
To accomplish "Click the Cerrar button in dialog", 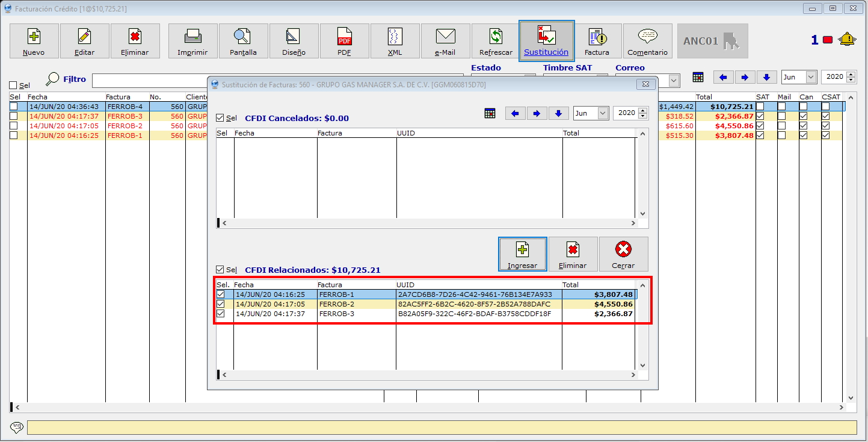I will click(623, 254).
